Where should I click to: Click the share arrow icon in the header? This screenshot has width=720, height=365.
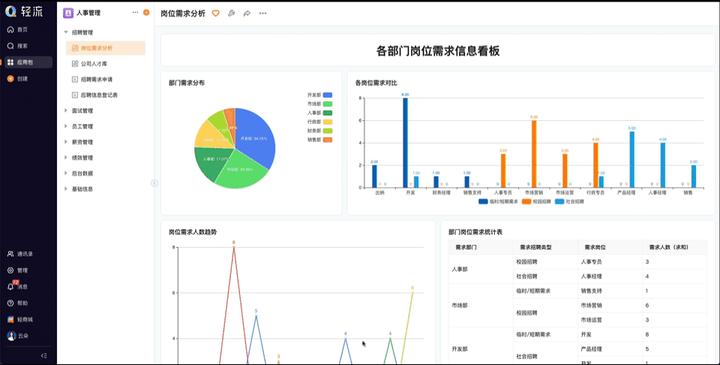click(247, 13)
